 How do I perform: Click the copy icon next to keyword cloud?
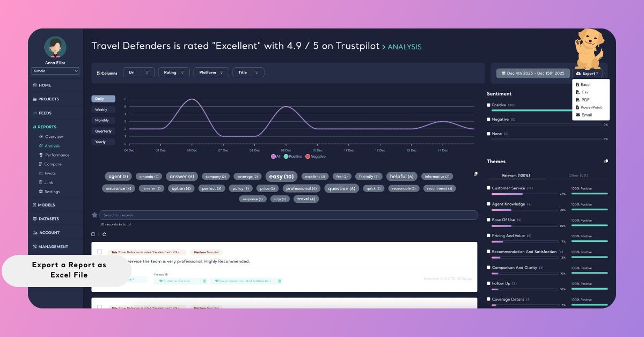click(x=475, y=174)
